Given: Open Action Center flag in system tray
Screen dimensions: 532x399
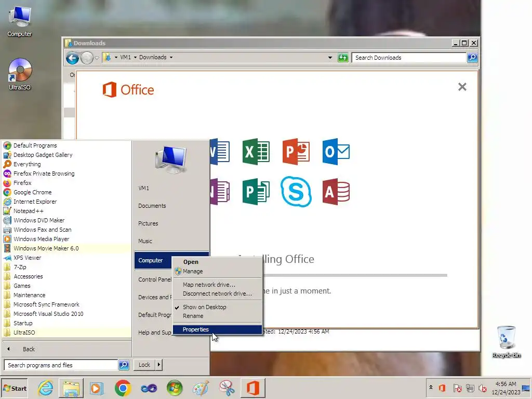Looking at the screenshot, I should click(x=457, y=388).
